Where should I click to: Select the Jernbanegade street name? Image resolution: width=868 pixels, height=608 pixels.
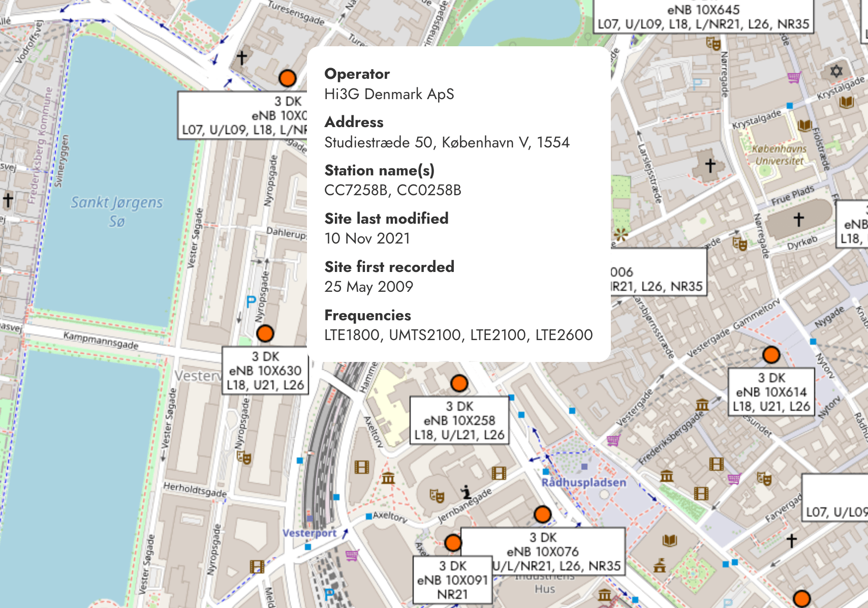[465, 505]
